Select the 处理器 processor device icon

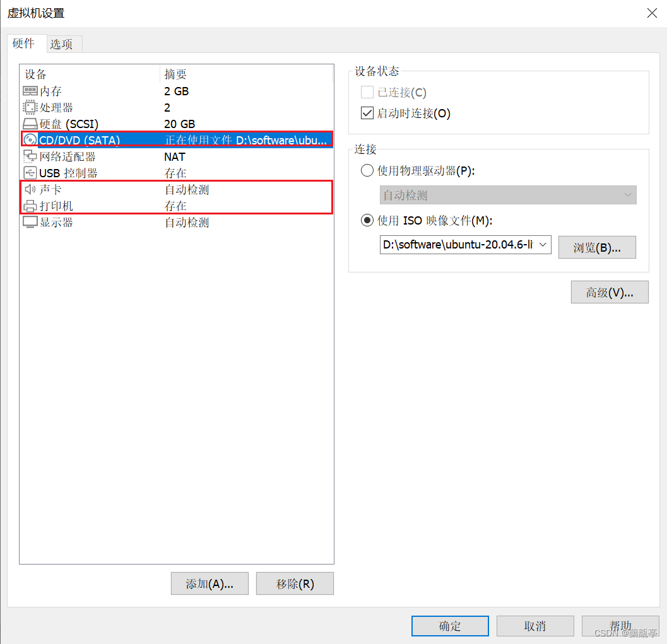coord(30,107)
